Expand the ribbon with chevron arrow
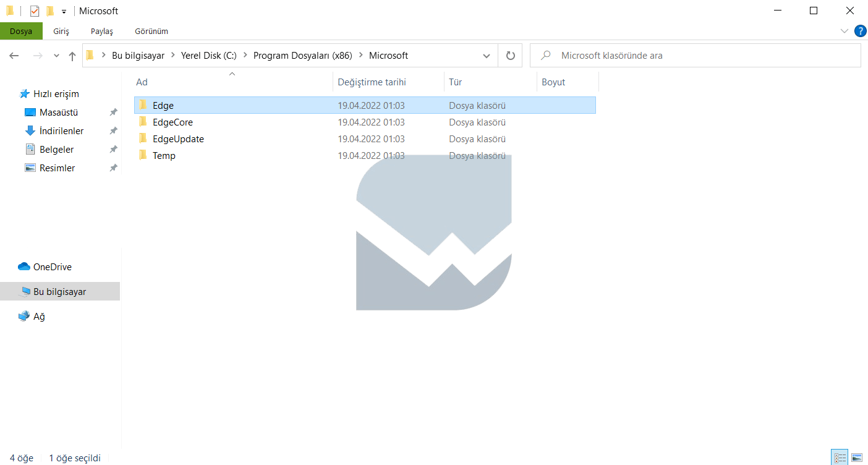The width and height of the screenshot is (868, 465). click(845, 31)
